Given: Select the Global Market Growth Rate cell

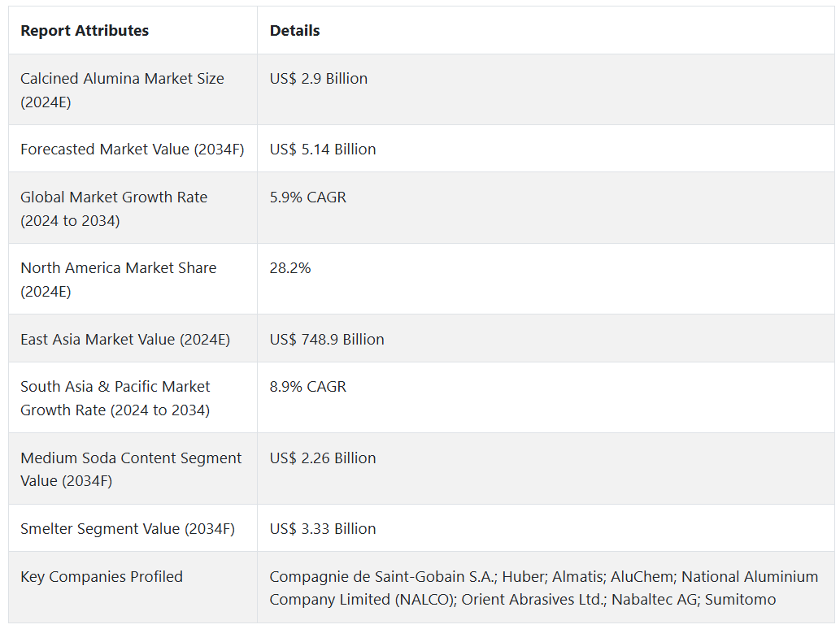Looking at the screenshot, I should tap(114, 209).
